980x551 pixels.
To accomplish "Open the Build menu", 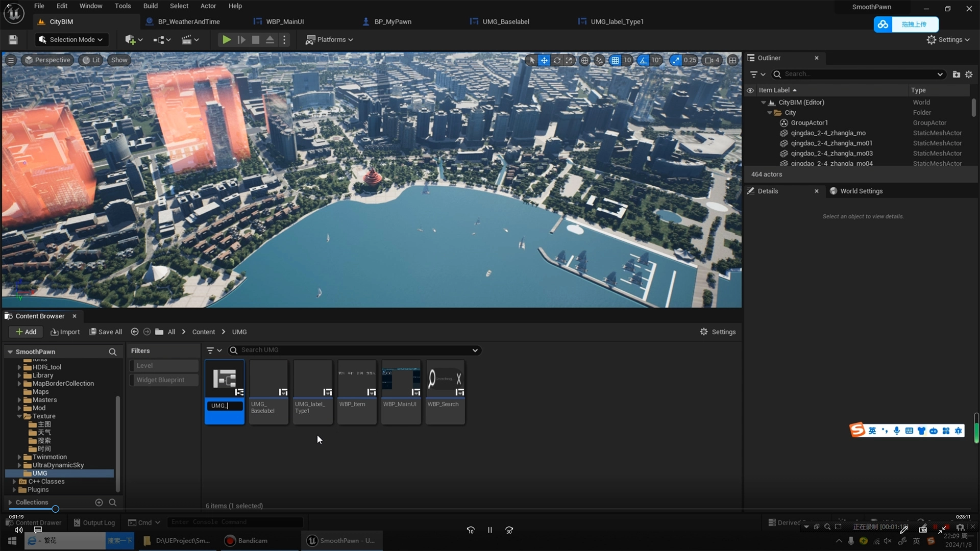I will 150,6.
